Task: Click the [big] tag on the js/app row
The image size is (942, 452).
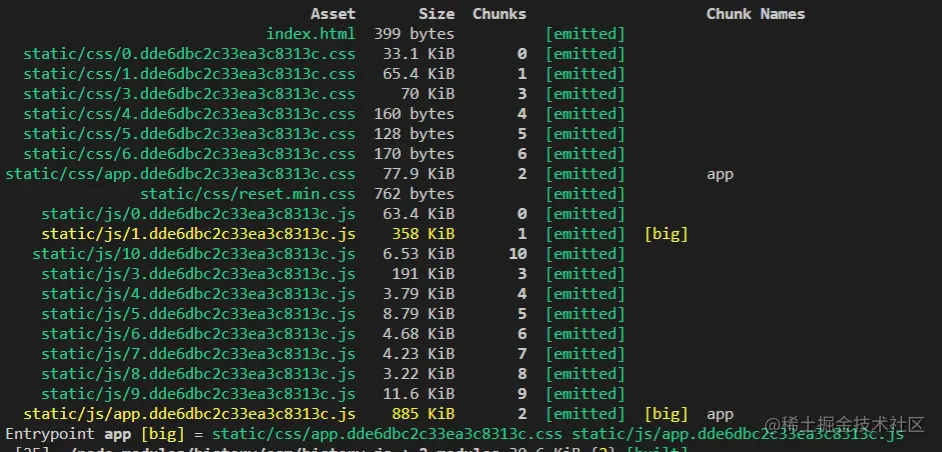Action: pos(666,414)
